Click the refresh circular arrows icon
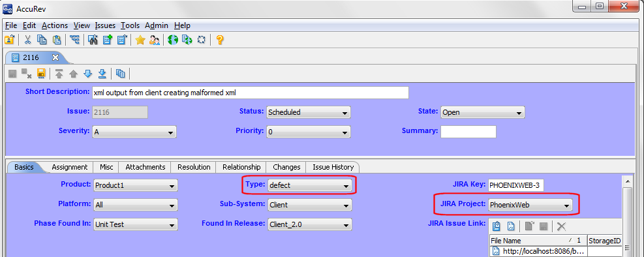The image size is (644, 257). pos(201,40)
